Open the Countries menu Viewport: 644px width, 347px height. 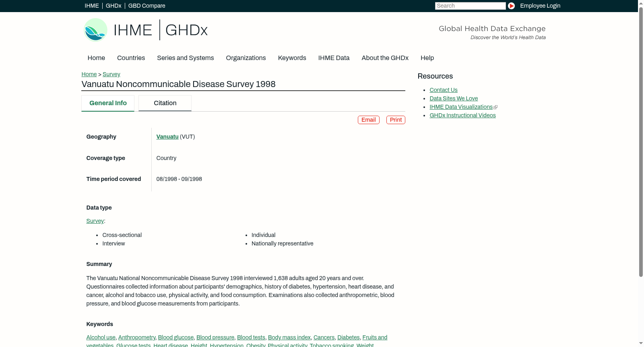pyautogui.click(x=131, y=58)
